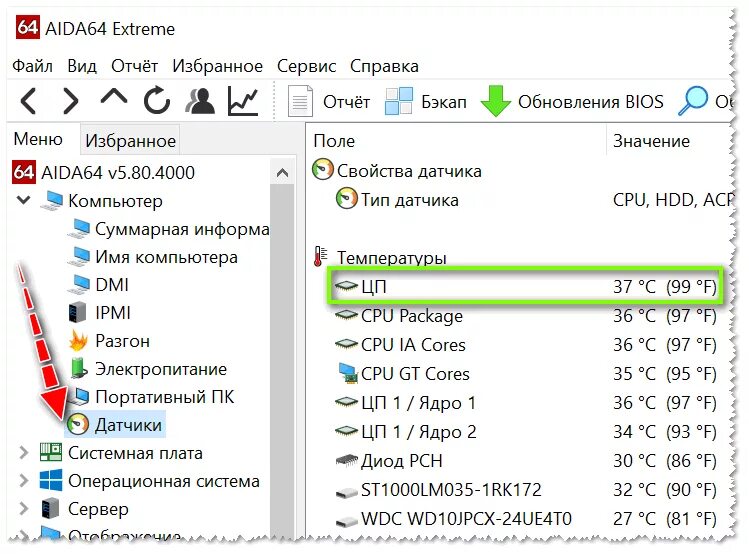Select the Датчики tree label
This screenshot has width=749, height=554.
tap(128, 425)
